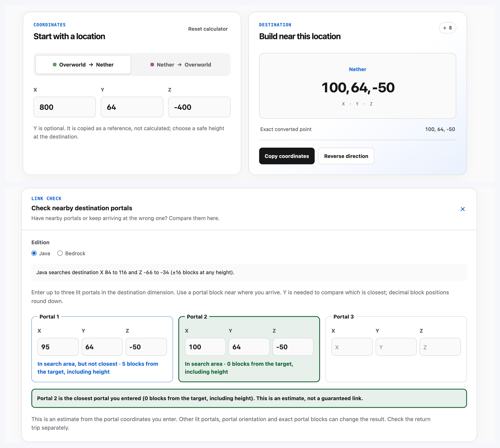The image size is (500, 448).
Task: Click the Portal 3 legend label
Action: (343, 317)
